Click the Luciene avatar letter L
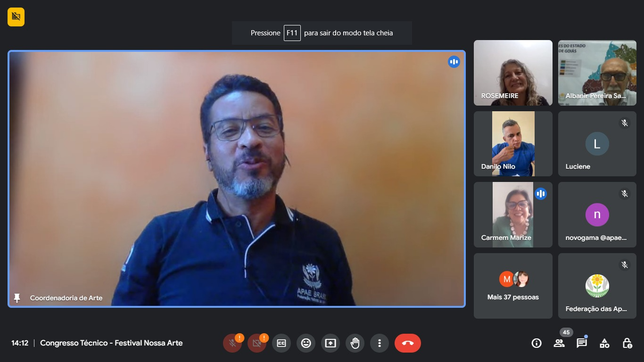This screenshot has height=362, width=644. click(x=597, y=144)
